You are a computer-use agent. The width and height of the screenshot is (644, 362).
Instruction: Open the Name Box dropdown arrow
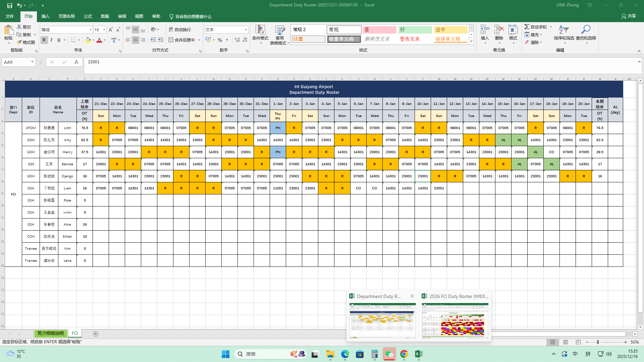32,62
